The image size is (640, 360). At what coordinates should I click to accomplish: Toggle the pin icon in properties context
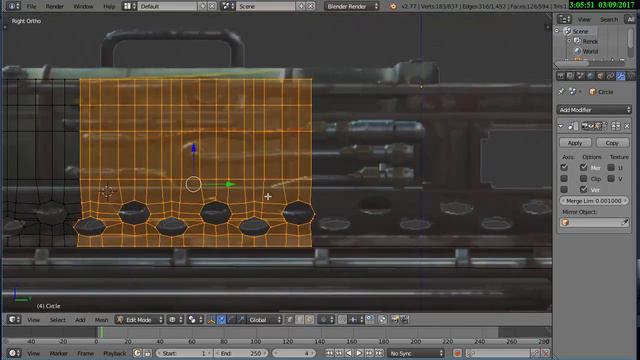[562, 92]
